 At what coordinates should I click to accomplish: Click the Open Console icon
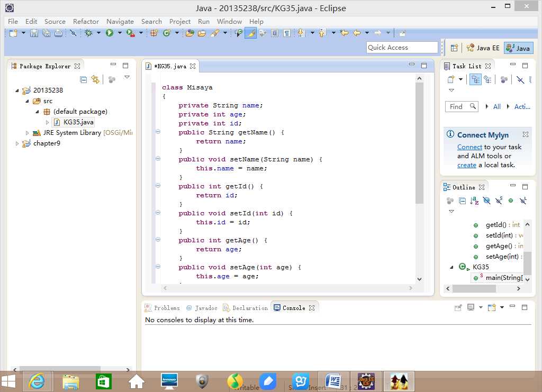tap(492, 307)
